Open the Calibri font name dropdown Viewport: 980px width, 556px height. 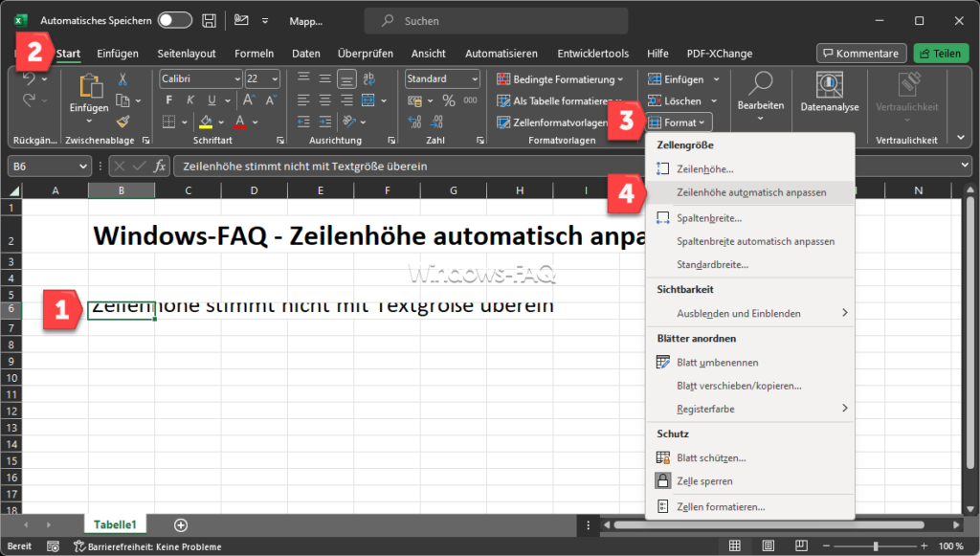[237, 79]
